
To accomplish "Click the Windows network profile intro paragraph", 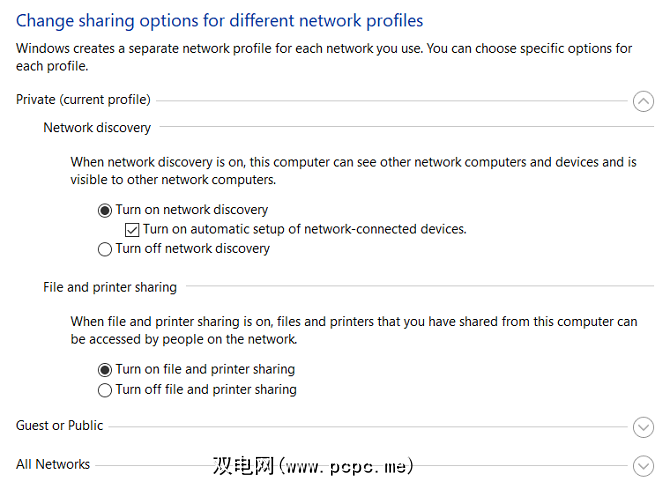I will (x=323, y=57).
